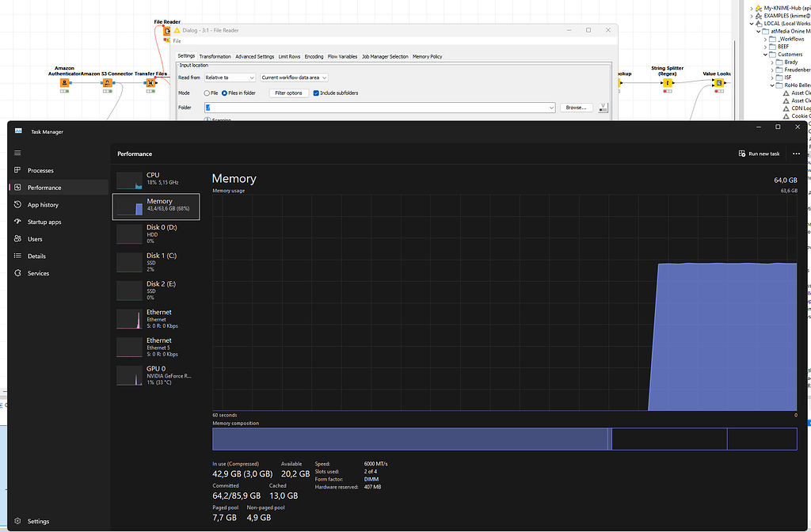
Task: Click the Amazon S3 Connector node
Action: point(108,82)
